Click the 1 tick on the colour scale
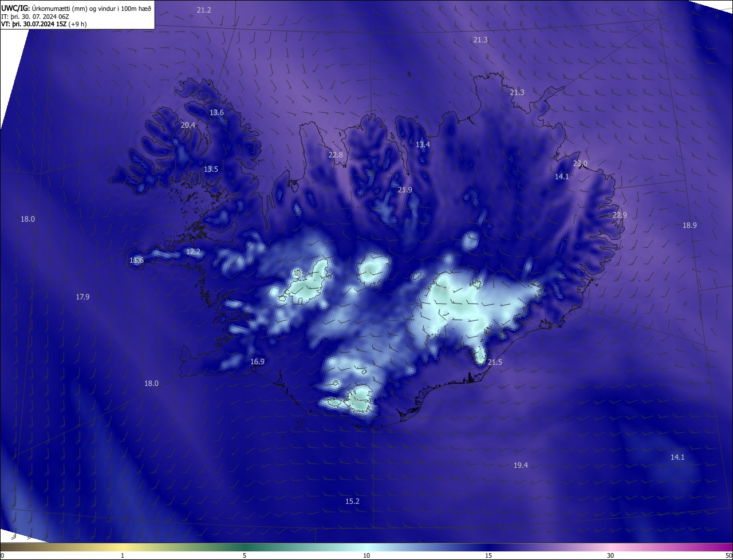This screenshot has width=733, height=560. pyautogui.click(x=123, y=556)
